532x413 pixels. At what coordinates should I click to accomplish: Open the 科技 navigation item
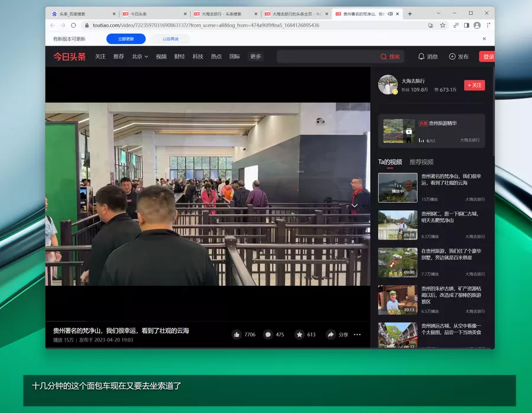[198, 56]
